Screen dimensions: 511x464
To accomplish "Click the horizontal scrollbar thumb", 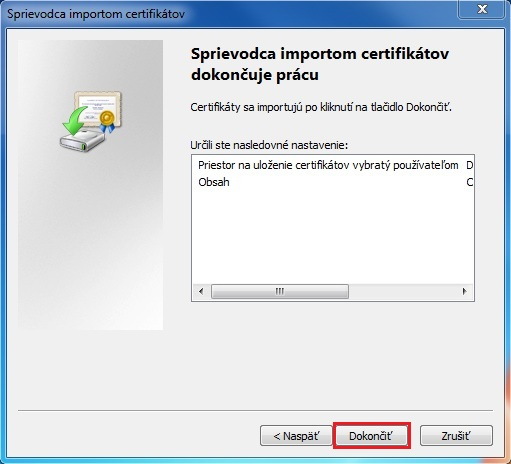I will pyautogui.click(x=280, y=291).
